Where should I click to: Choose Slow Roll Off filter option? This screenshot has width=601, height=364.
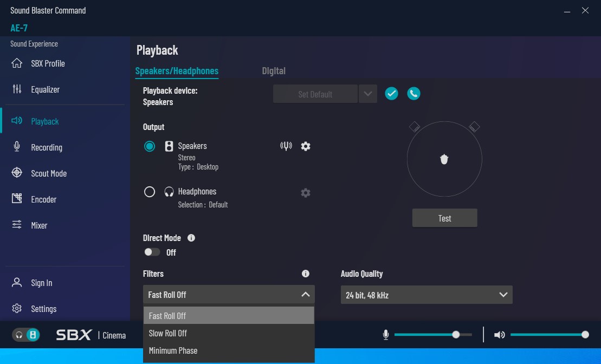(x=229, y=333)
